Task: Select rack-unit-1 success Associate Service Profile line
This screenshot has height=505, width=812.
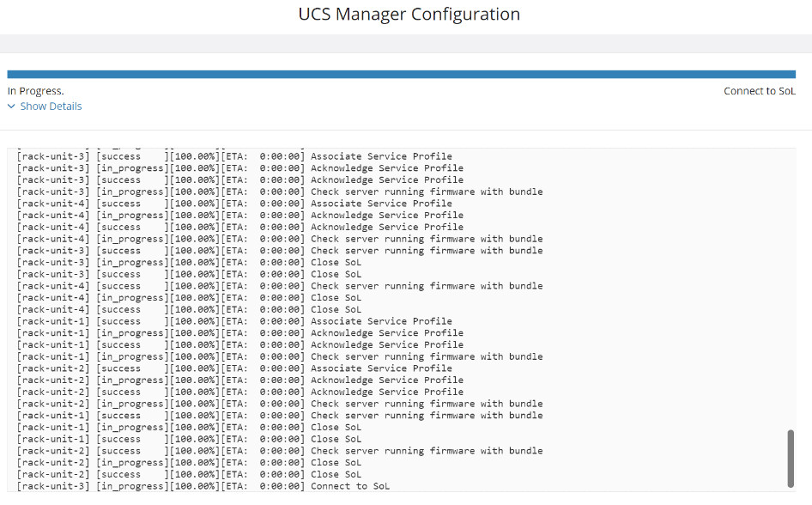Action: click(x=234, y=322)
